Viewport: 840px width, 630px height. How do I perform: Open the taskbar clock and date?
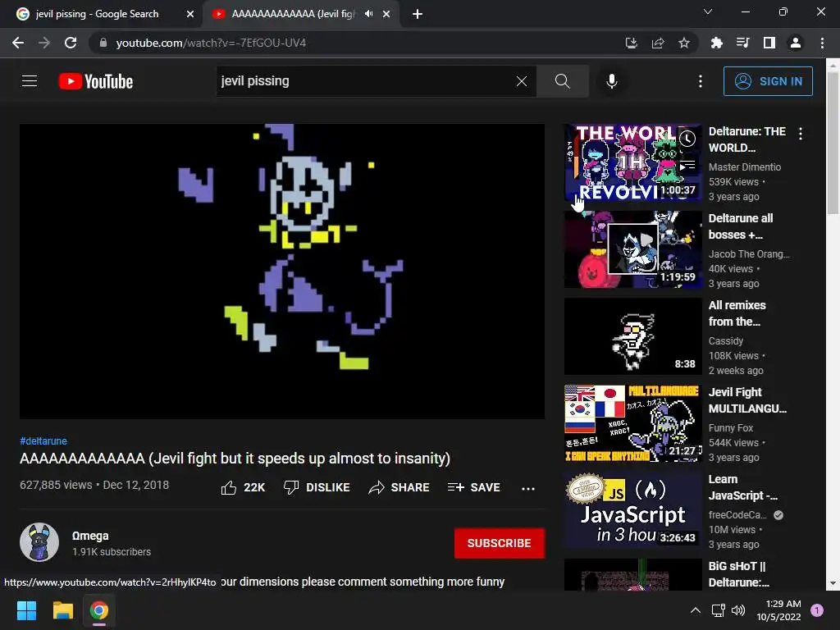pyautogui.click(x=778, y=610)
